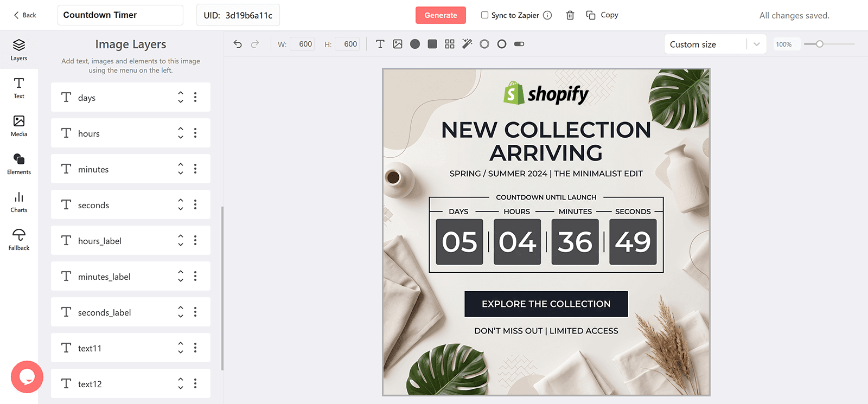Delete template with trash icon
This screenshot has height=404, width=868.
[x=570, y=15]
